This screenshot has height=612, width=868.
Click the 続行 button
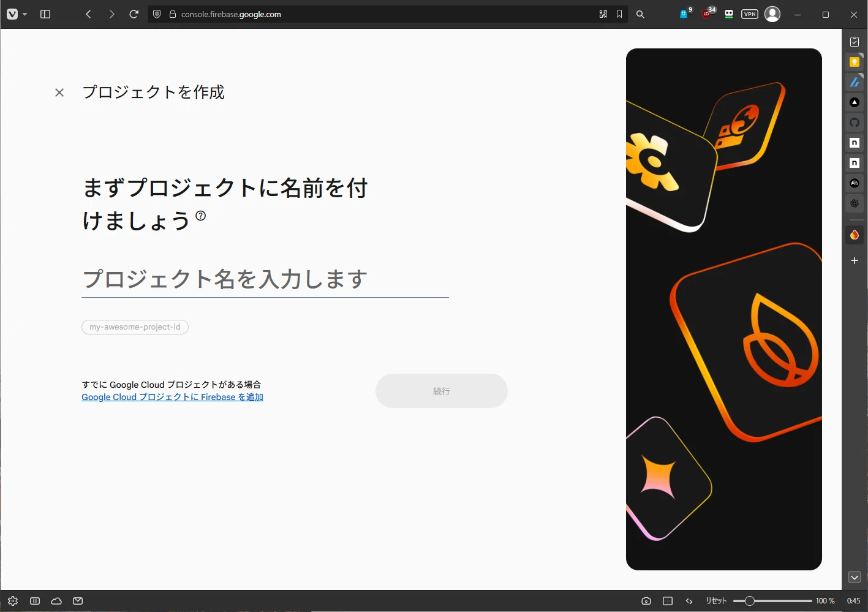coord(442,391)
